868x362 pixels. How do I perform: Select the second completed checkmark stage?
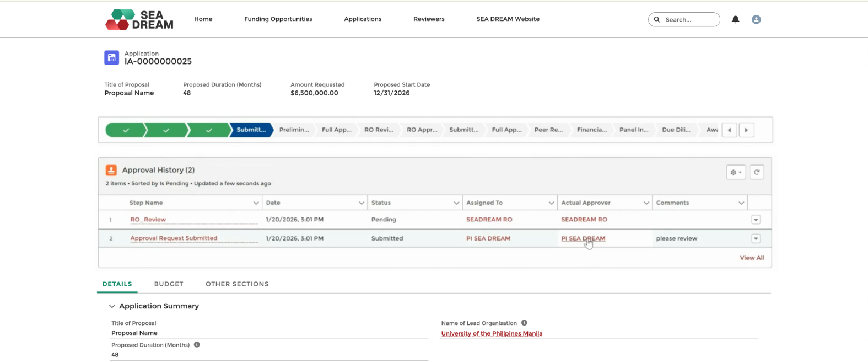(166, 130)
